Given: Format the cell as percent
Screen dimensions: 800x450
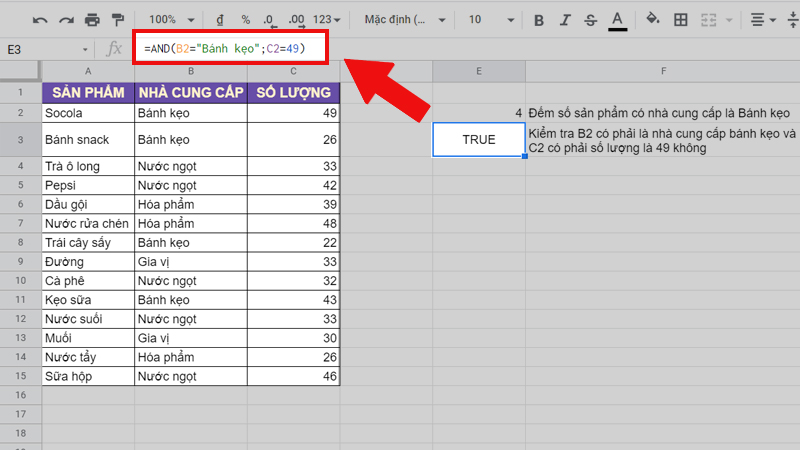Looking at the screenshot, I should (270, 20).
